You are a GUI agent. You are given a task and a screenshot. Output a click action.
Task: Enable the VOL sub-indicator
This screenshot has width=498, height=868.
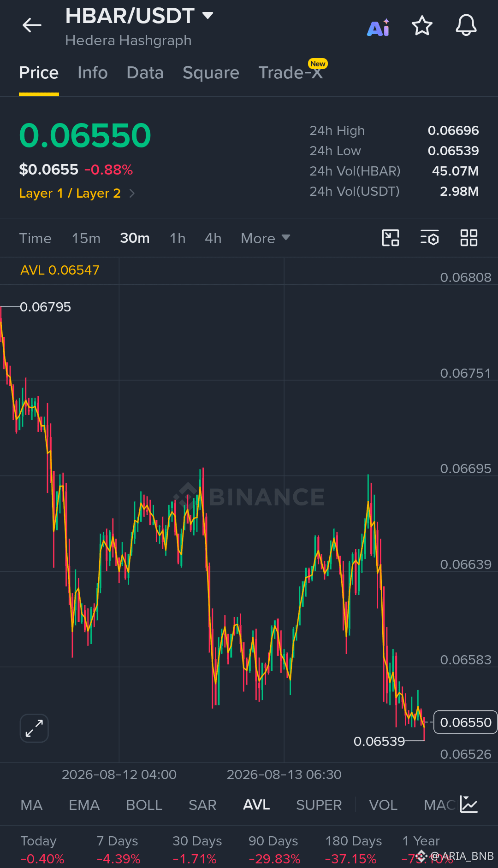point(383,805)
